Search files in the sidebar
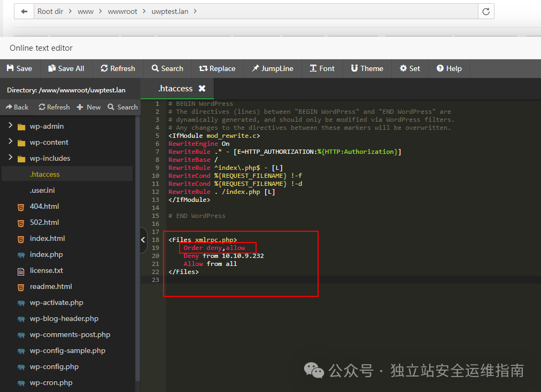Image resolution: width=541 pixels, height=392 pixels. click(x=122, y=107)
